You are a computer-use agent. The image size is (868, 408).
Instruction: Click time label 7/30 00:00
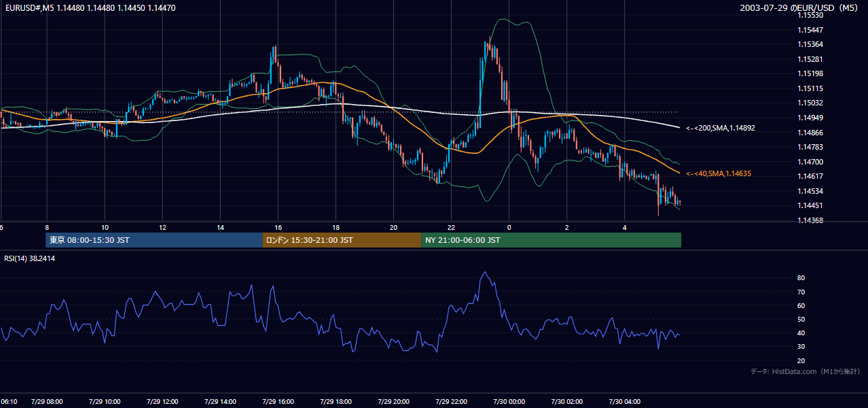click(509, 401)
